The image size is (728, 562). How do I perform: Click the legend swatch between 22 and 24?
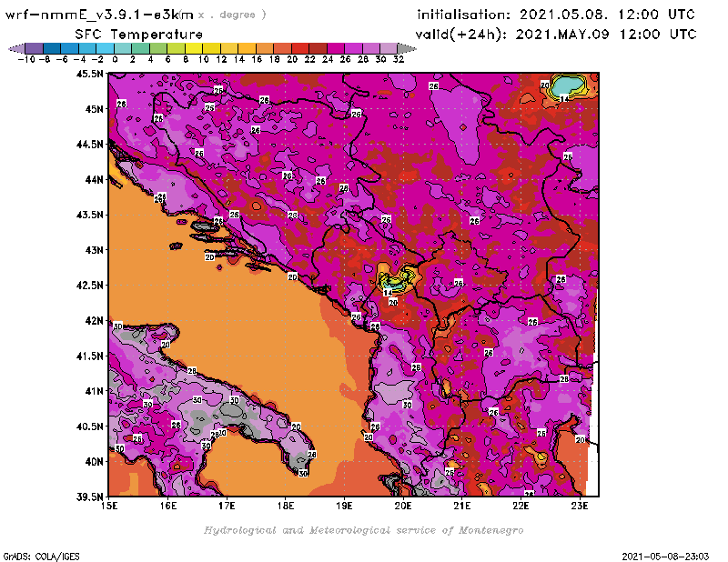point(318,48)
